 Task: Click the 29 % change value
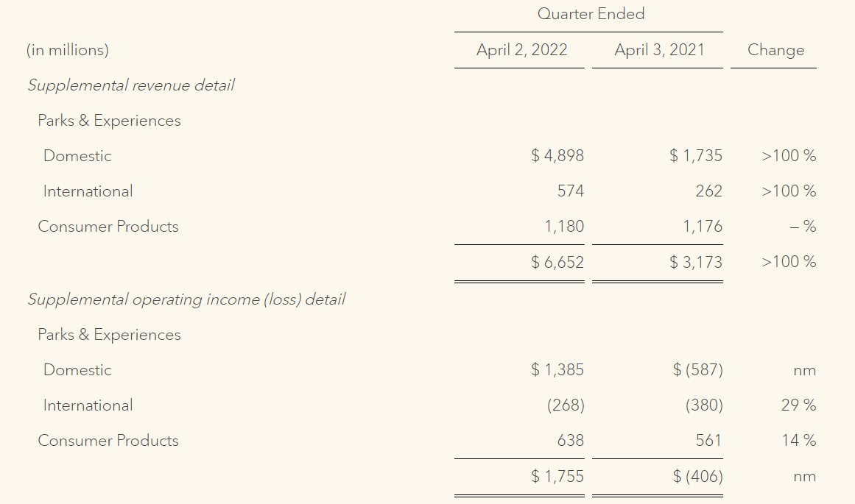click(798, 405)
